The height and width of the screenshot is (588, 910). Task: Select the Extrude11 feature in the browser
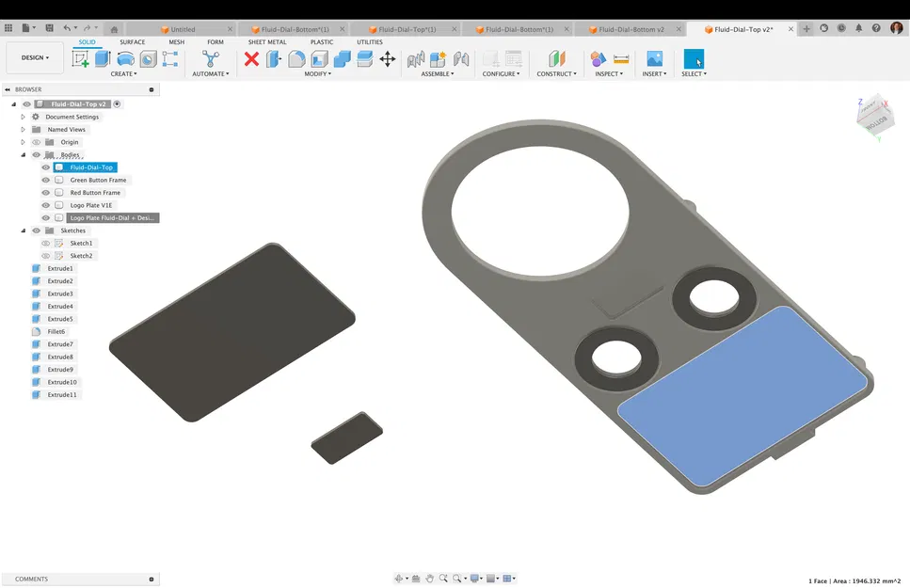tap(59, 394)
